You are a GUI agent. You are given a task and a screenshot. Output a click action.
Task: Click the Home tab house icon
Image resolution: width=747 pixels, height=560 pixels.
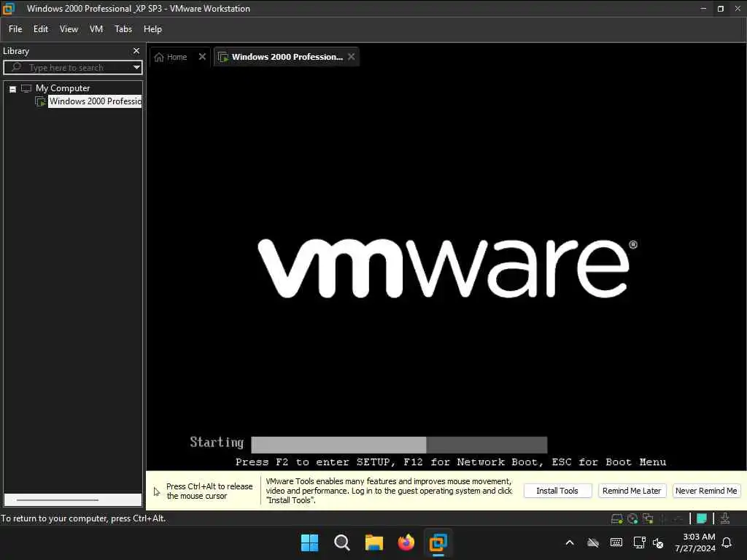159,57
